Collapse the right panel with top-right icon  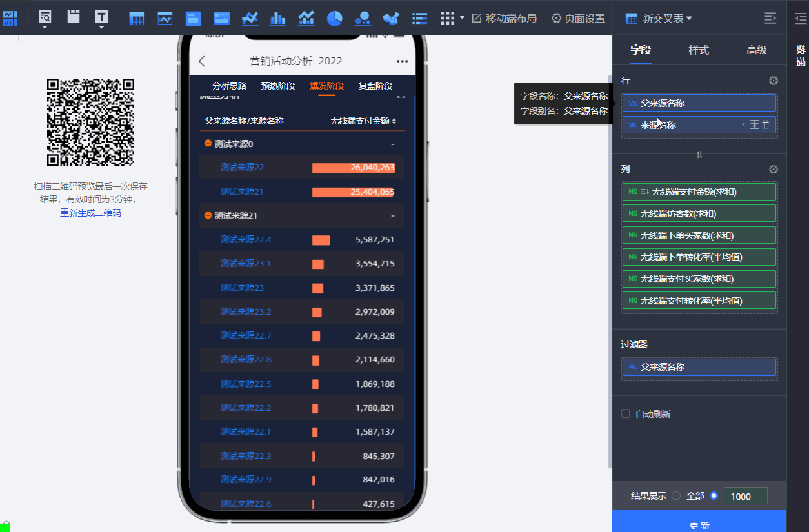770,19
